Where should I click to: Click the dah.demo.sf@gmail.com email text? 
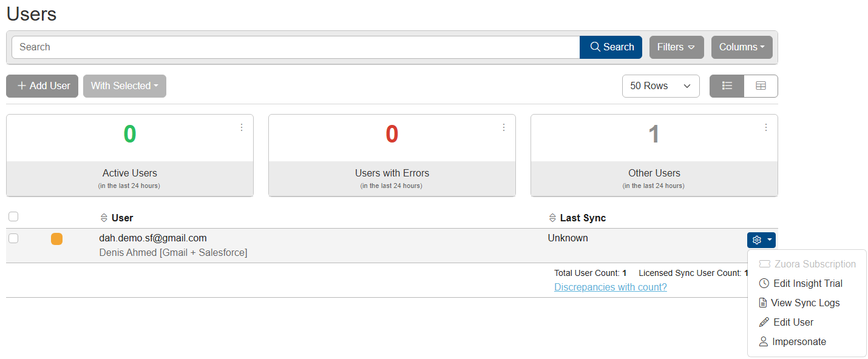153,238
